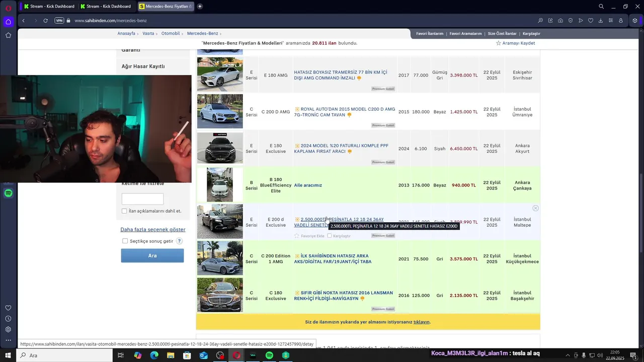Open sidebar settings gear icon
644x362 pixels.
(x=8, y=329)
